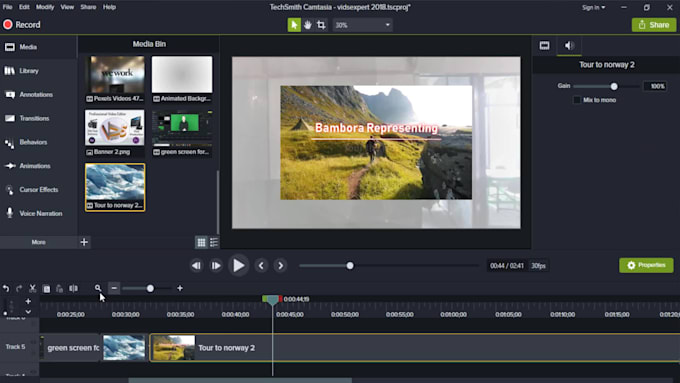Click the playback scrubber handle
680x383 pixels.
[350, 265]
